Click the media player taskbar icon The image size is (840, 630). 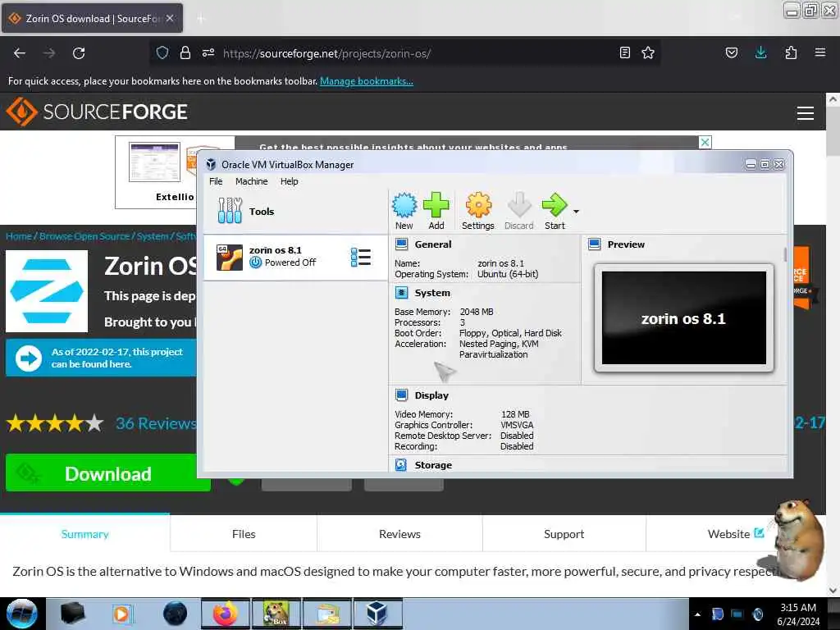[x=121, y=614]
